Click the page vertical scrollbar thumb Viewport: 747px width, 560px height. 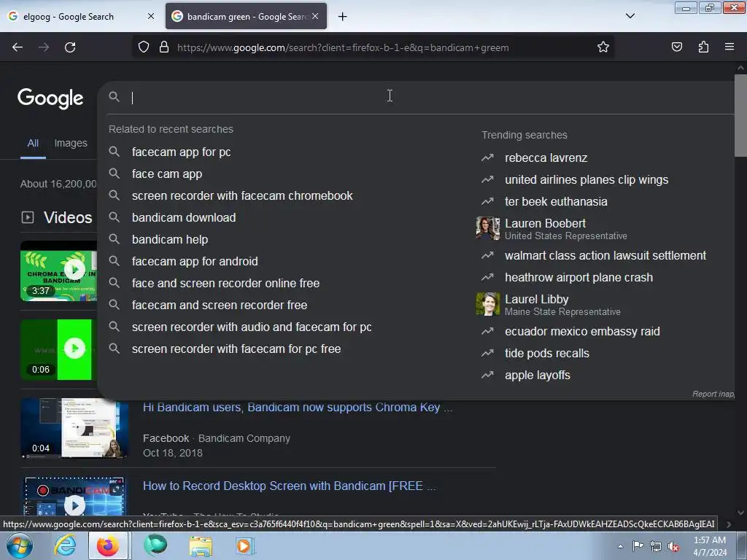741,115
